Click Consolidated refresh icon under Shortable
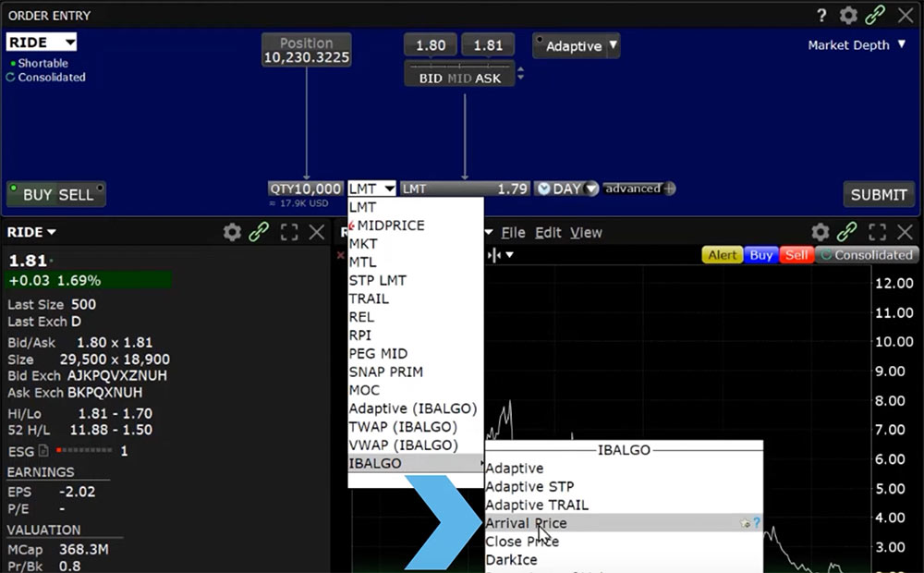 point(10,78)
